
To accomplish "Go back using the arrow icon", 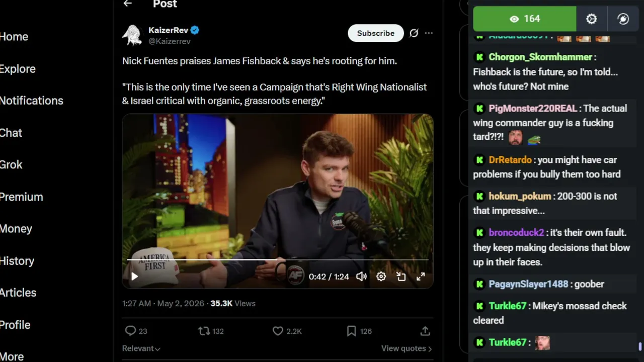I will pos(128,4).
